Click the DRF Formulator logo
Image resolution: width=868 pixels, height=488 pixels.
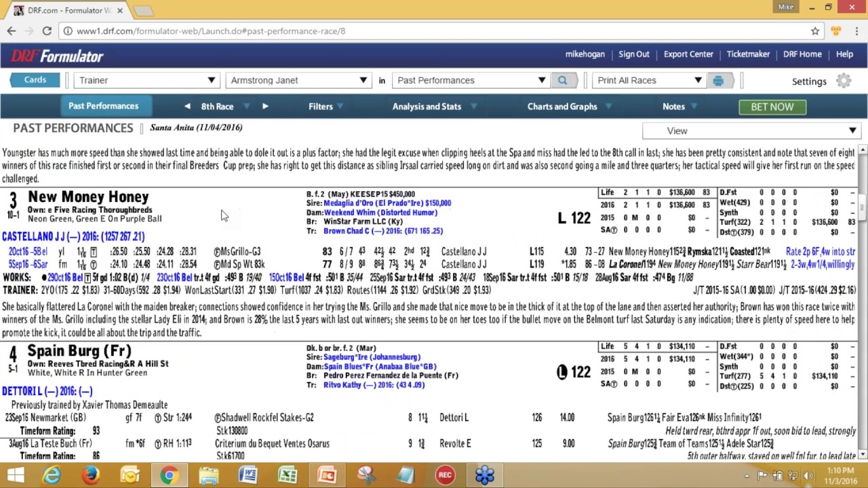pos(58,56)
